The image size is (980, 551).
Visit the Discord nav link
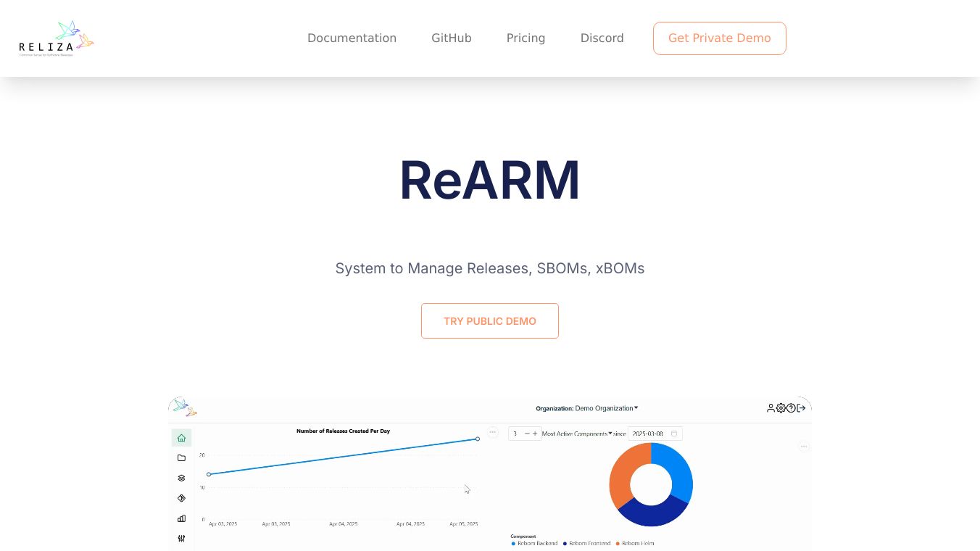602,38
